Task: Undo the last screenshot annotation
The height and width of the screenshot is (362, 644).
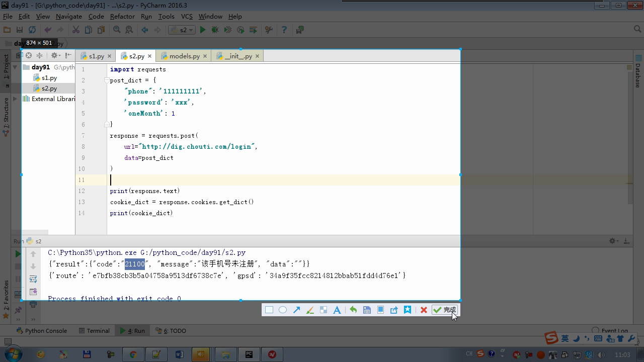Action: click(x=353, y=310)
